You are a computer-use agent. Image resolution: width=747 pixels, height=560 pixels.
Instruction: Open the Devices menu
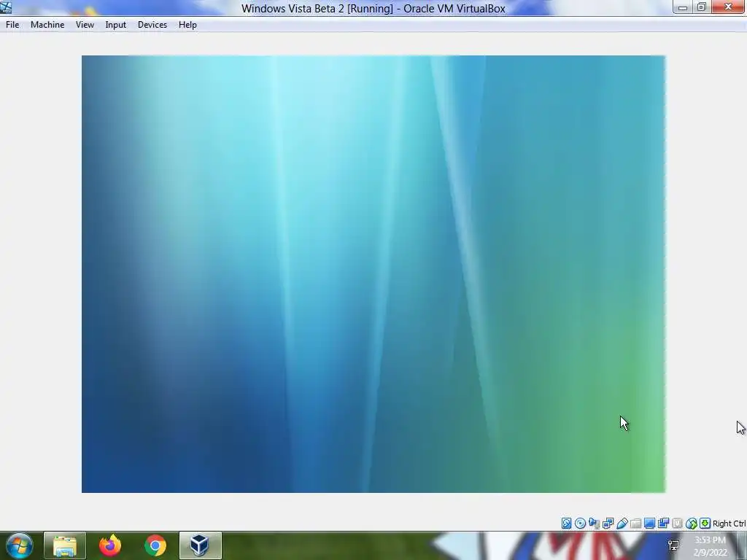click(x=152, y=25)
